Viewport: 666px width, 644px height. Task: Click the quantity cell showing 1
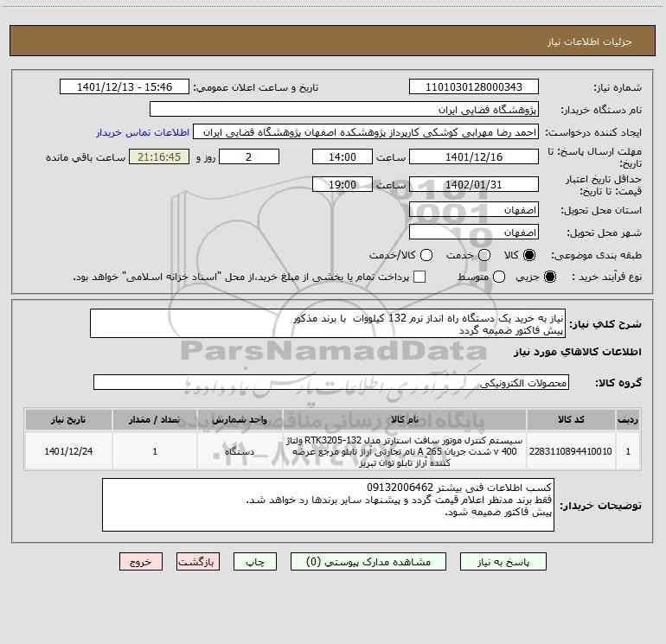coord(155,451)
